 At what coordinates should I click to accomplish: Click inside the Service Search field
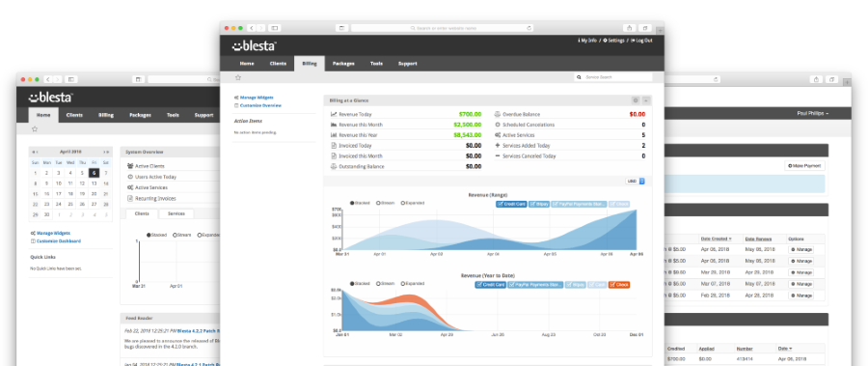click(613, 77)
